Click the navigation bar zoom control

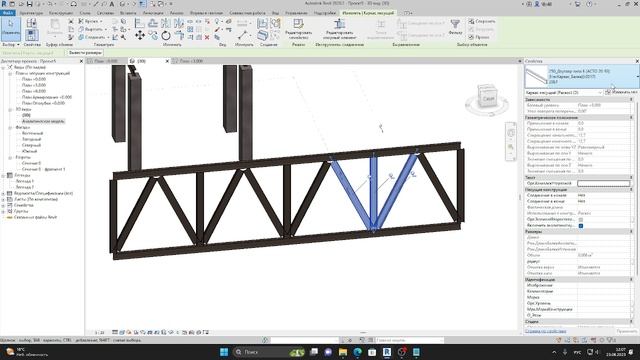[x=510, y=147]
